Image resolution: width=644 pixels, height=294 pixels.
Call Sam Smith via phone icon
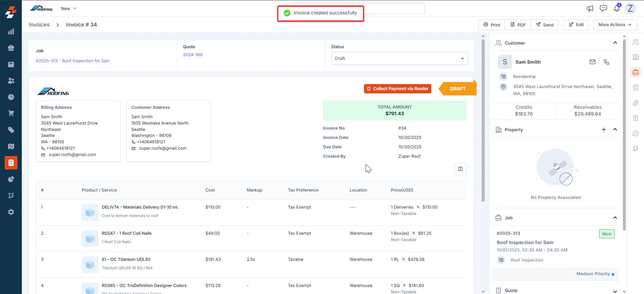pos(606,62)
